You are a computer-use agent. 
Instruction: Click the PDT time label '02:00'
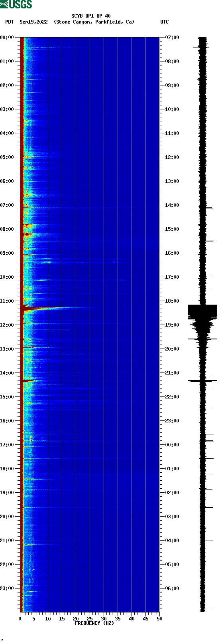(x=7, y=85)
